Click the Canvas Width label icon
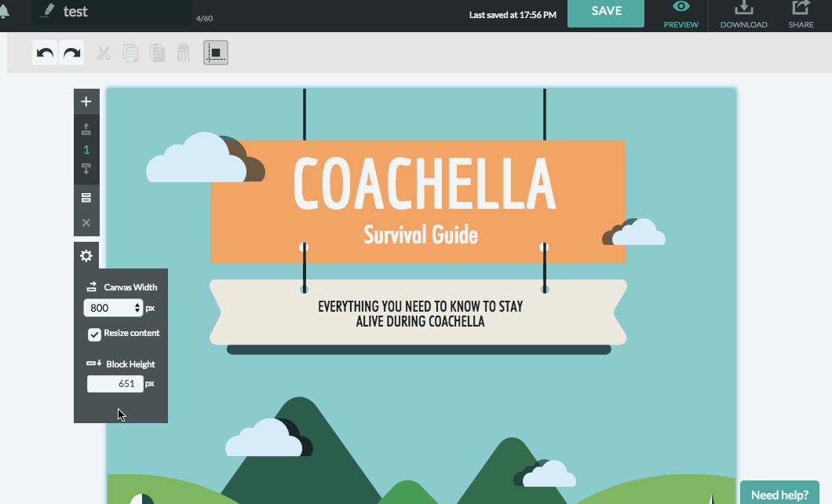 (92, 287)
